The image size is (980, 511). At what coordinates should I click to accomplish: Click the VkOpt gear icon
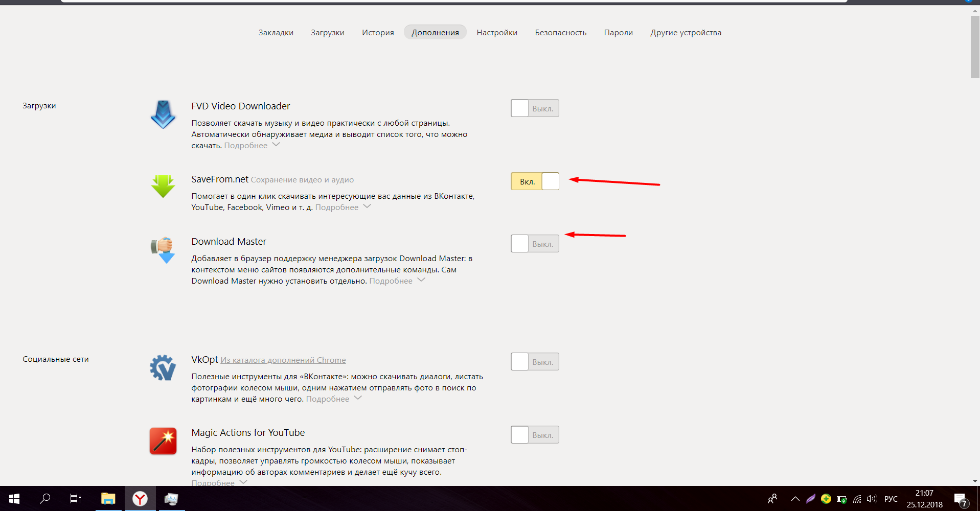pyautogui.click(x=163, y=367)
